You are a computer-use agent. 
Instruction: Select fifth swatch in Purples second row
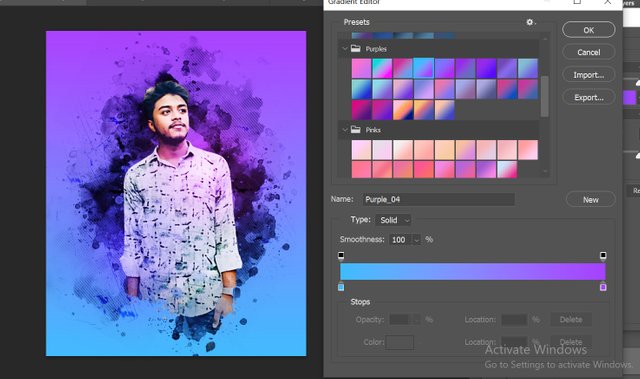[444, 89]
